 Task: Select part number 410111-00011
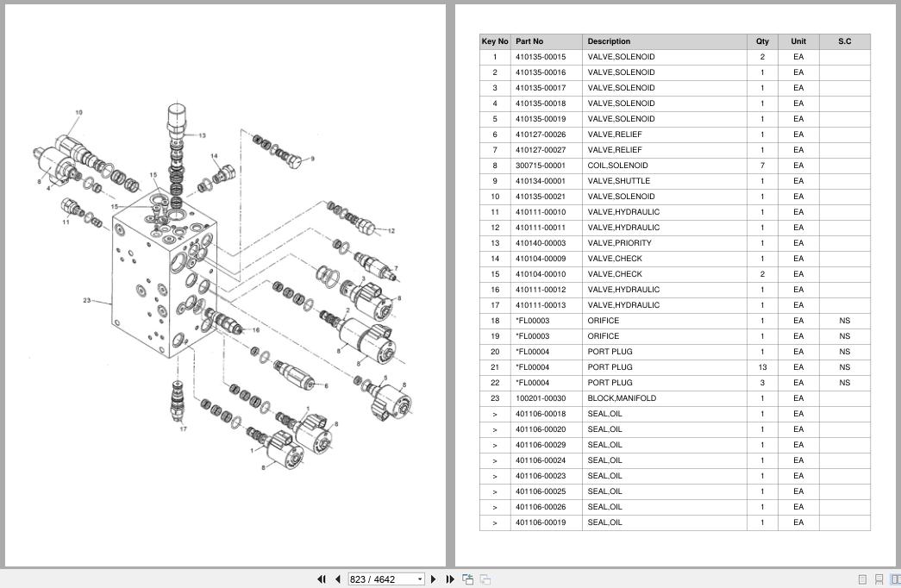(x=540, y=228)
